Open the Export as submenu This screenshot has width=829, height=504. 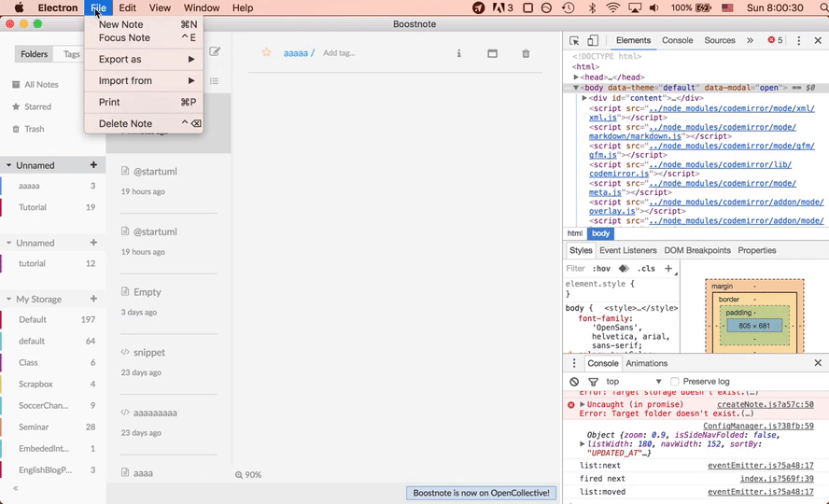[143, 59]
